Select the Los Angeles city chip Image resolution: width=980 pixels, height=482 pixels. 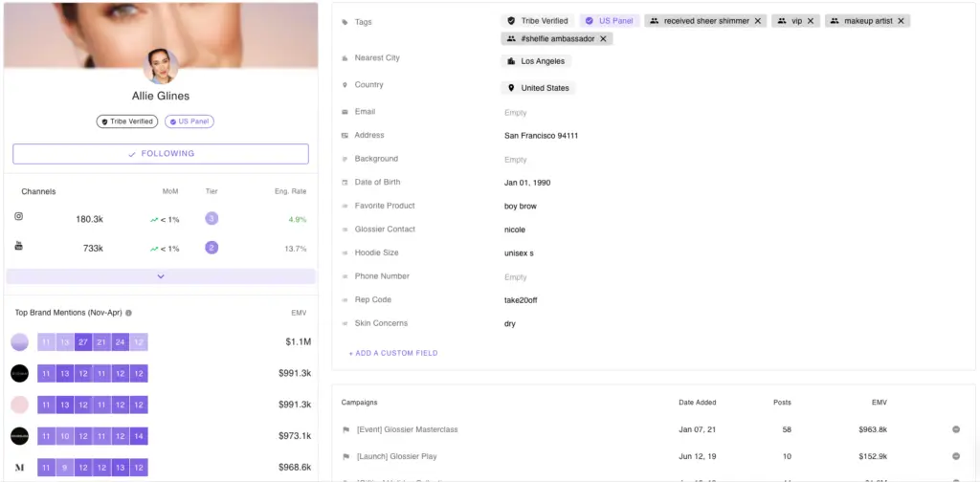pyautogui.click(x=536, y=61)
